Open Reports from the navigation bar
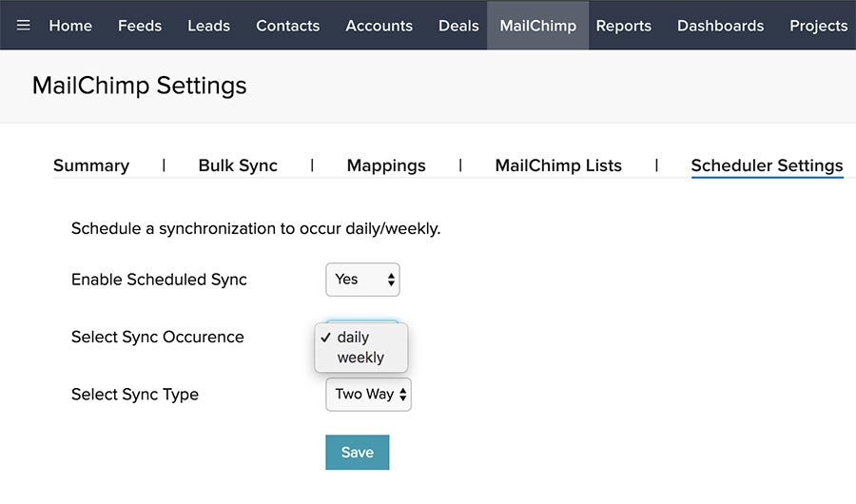Image resolution: width=856 pixels, height=504 pixels. [623, 26]
